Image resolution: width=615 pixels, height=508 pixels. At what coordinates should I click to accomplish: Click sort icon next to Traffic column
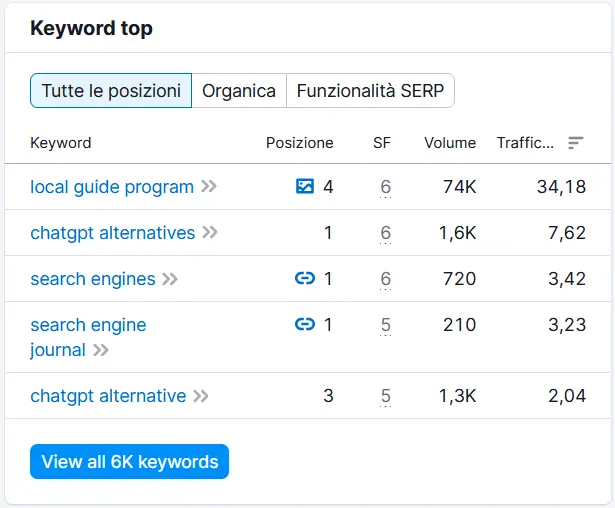575,143
